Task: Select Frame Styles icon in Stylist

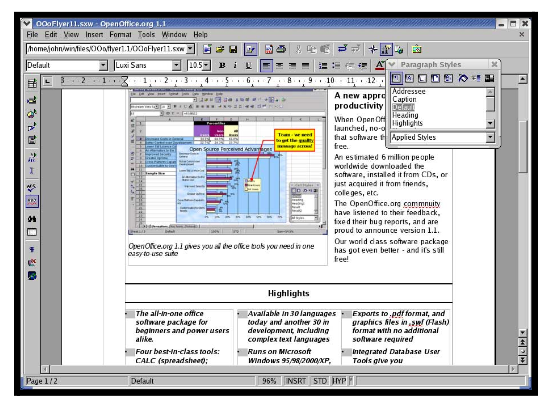Action: 422,78
